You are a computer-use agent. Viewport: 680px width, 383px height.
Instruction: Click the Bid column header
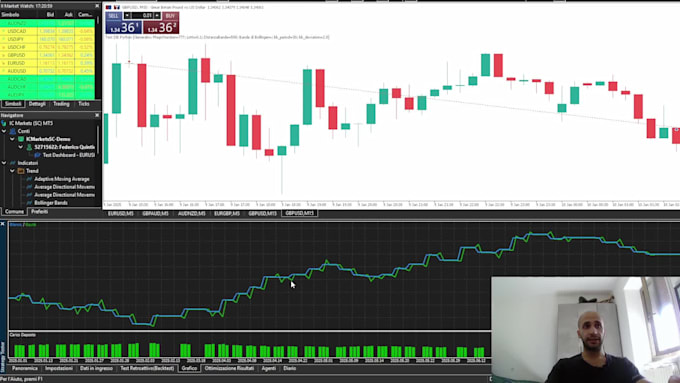[x=50, y=14]
